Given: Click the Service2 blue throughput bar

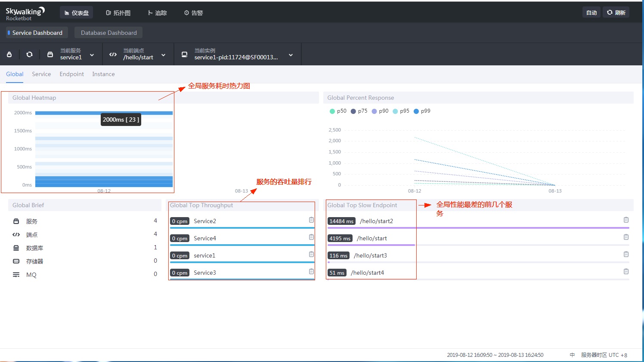Looking at the screenshot, I should click(242, 228).
